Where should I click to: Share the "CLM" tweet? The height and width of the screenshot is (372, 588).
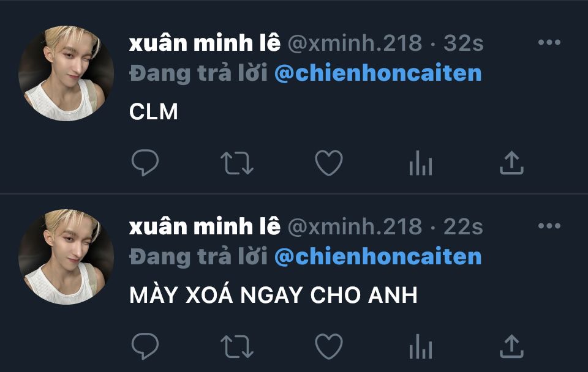pyautogui.click(x=511, y=163)
